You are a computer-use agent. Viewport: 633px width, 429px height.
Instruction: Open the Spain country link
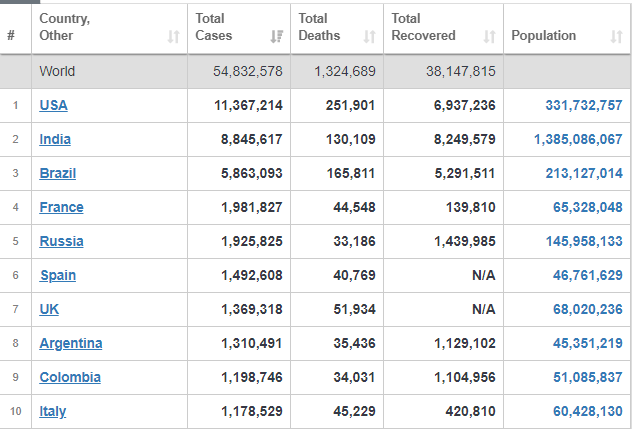pos(58,275)
